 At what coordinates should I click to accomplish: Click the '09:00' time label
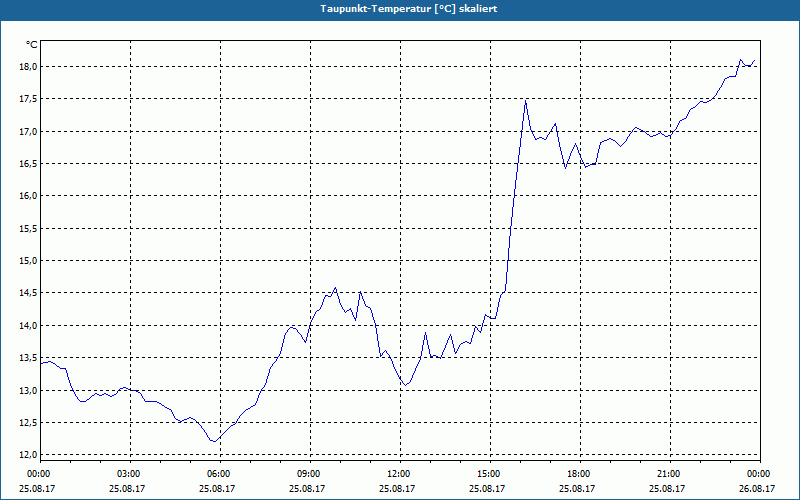[307, 474]
